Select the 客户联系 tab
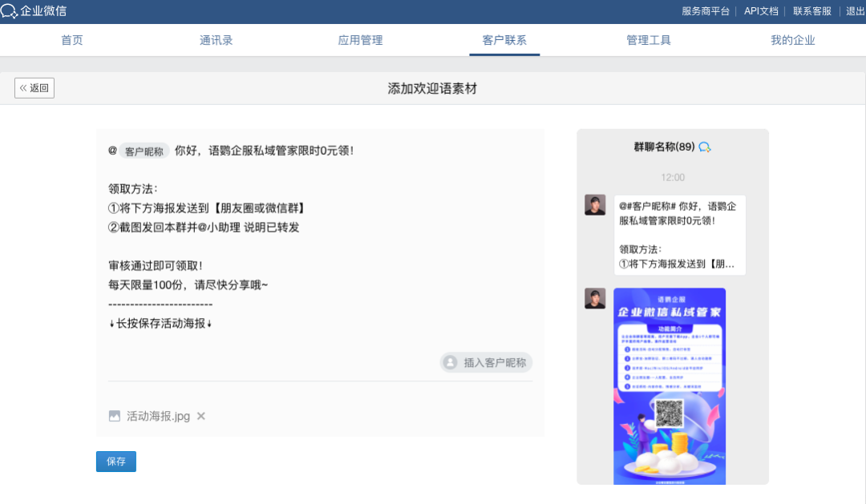This screenshot has width=866, height=504. tap(504, 40)
